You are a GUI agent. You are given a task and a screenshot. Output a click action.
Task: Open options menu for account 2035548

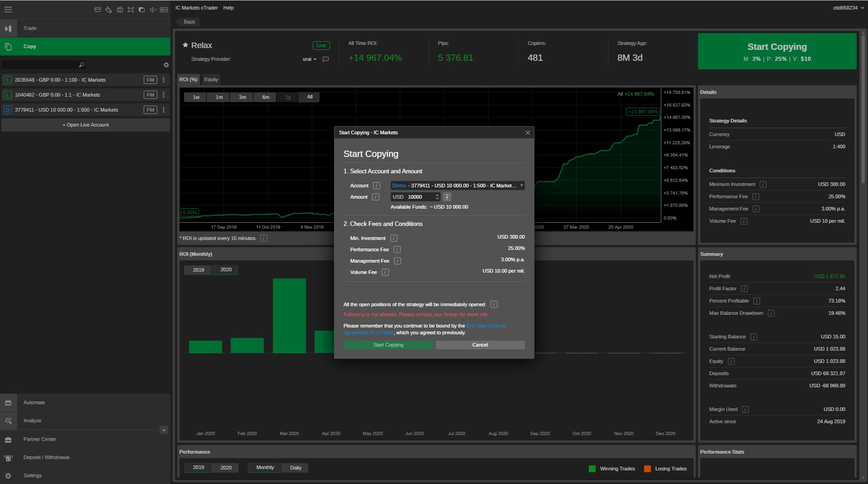pos(164,80)
